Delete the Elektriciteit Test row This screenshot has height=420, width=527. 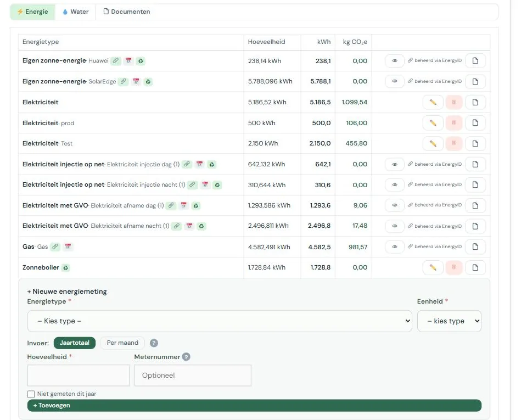454,143
